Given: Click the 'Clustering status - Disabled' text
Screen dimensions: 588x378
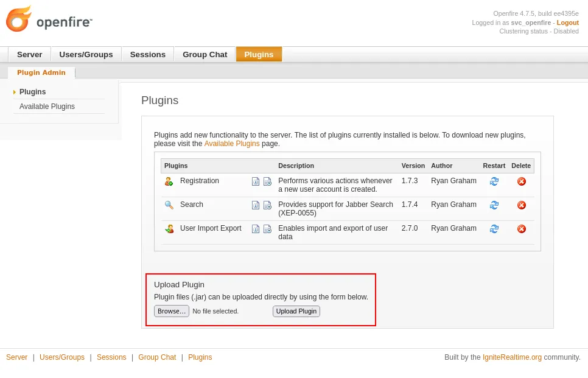Looking at the screenshot, I should tap(539, 32).
